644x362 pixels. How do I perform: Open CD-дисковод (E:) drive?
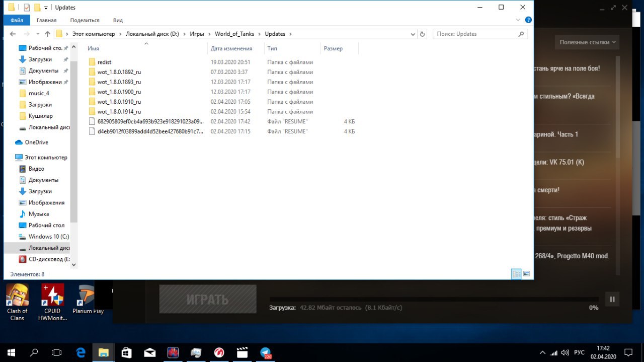pos(49,259)
